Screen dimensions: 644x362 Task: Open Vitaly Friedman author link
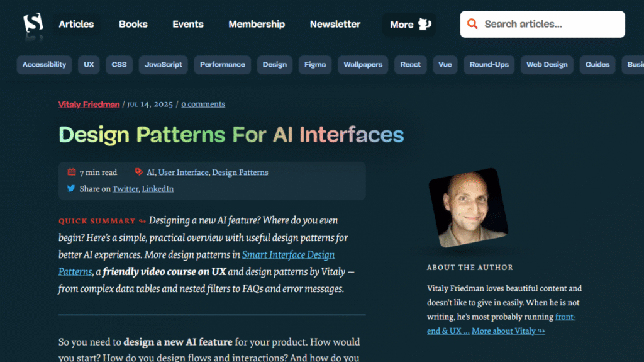point(89,104)
